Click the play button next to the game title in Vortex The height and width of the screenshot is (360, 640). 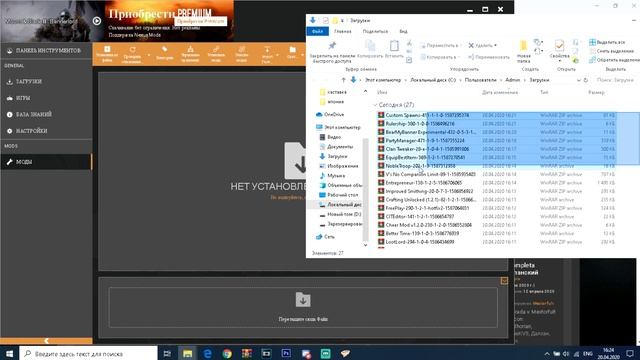(x=97, y=21)
